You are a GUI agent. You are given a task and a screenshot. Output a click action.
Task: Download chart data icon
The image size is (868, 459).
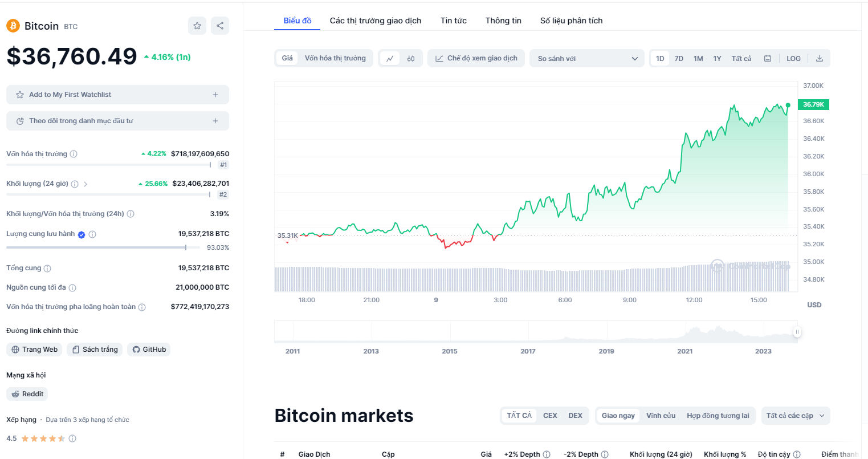point(820,58)
